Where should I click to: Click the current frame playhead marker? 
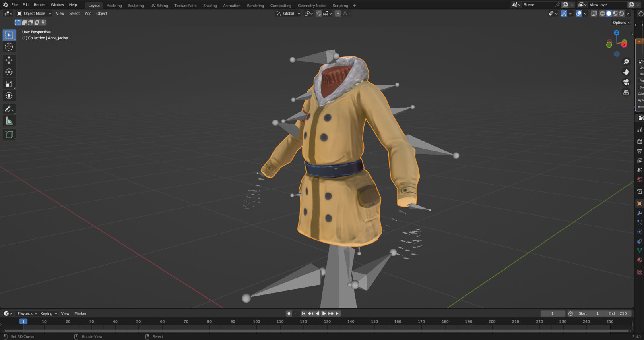[23, 321]
